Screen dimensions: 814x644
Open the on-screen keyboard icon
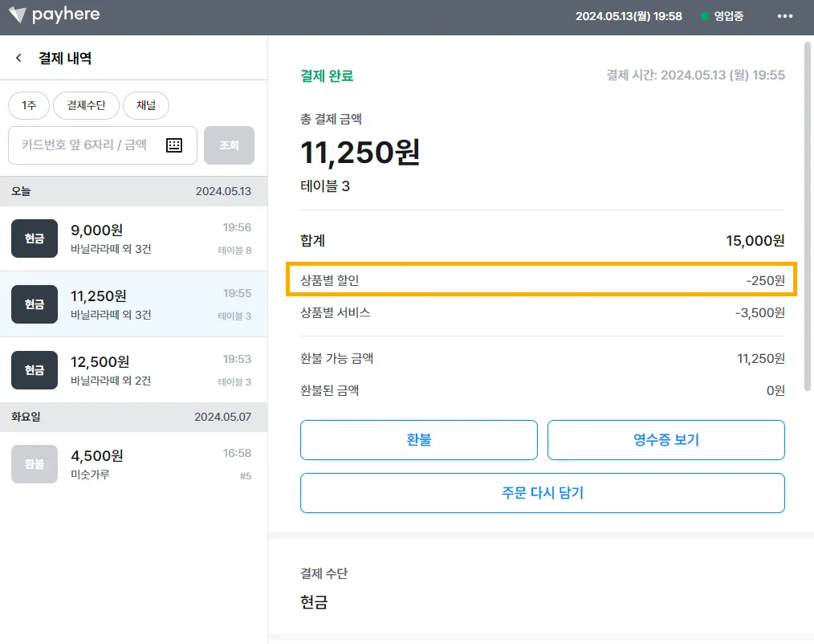click(x=174, y=145)
